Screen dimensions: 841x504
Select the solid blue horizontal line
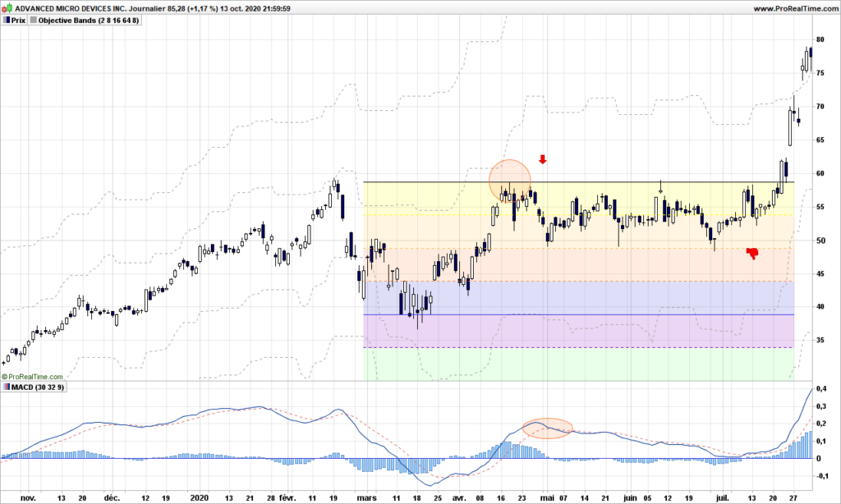click(579, 314)
